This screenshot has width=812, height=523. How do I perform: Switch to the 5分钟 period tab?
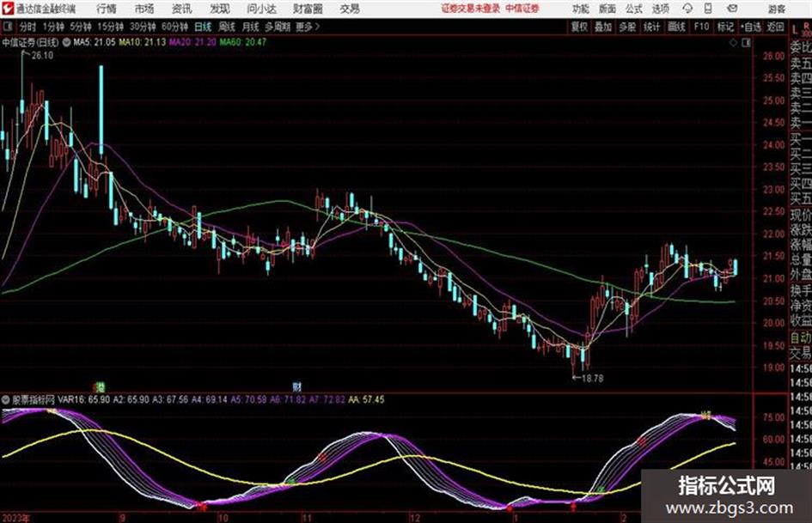tap(80, 27)
